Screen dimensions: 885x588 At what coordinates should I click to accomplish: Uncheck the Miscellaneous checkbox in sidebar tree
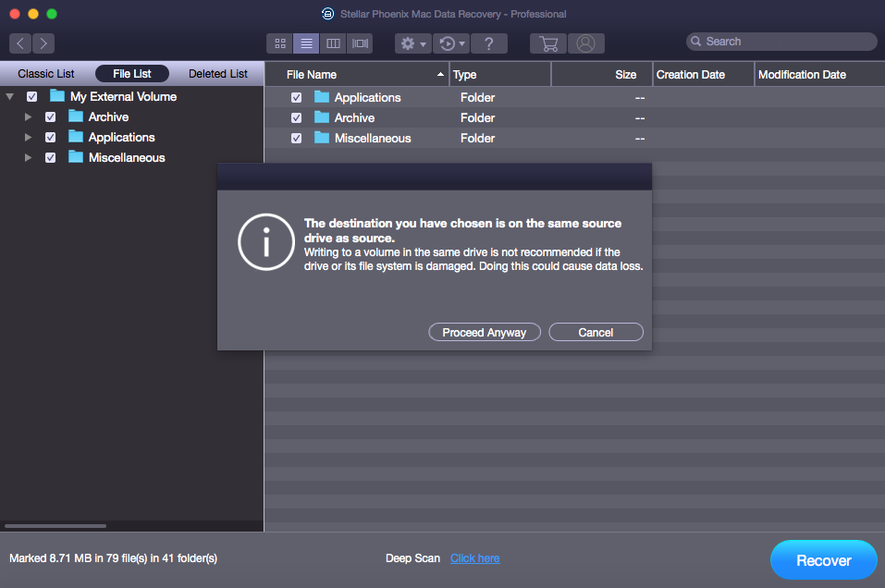pyautogui.click(x=50, y=157)
